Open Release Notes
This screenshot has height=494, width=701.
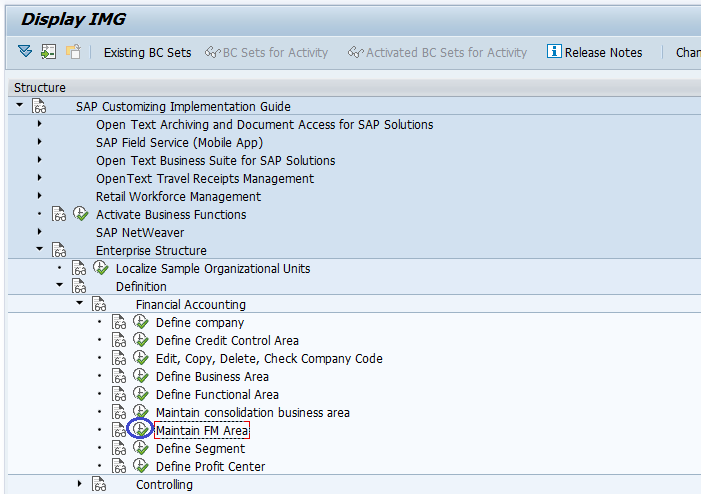595,52
